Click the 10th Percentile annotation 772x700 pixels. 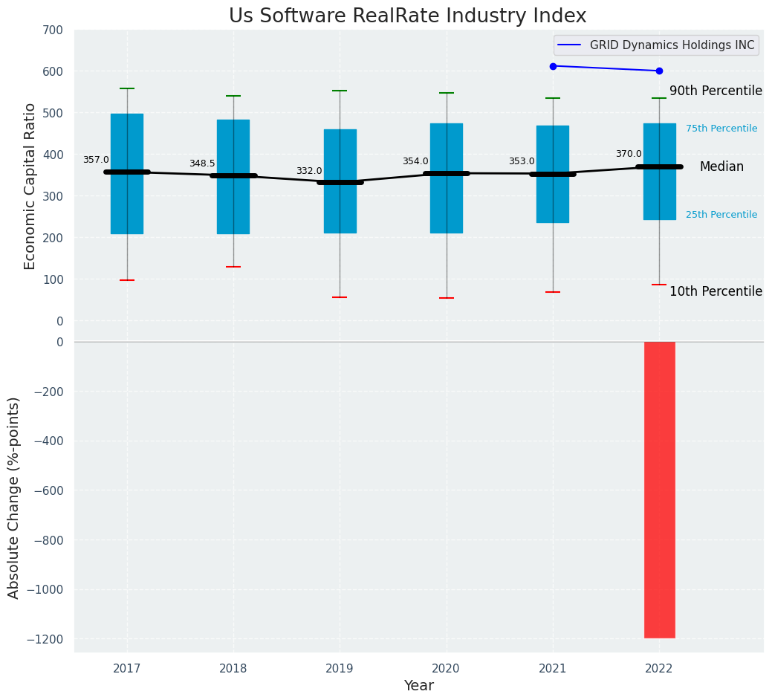pos(716,291)
